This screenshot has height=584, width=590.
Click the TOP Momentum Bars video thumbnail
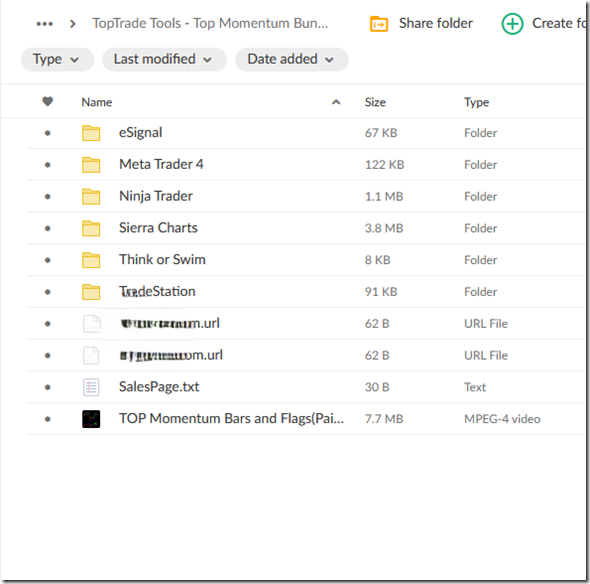(91, 419)
